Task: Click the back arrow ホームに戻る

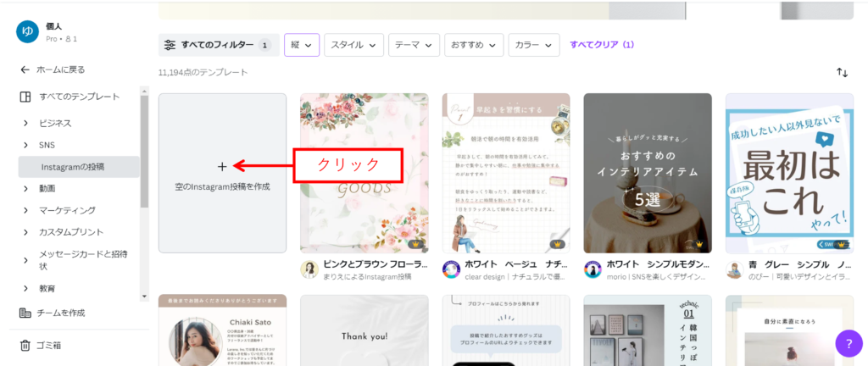Action: point(25,69)
